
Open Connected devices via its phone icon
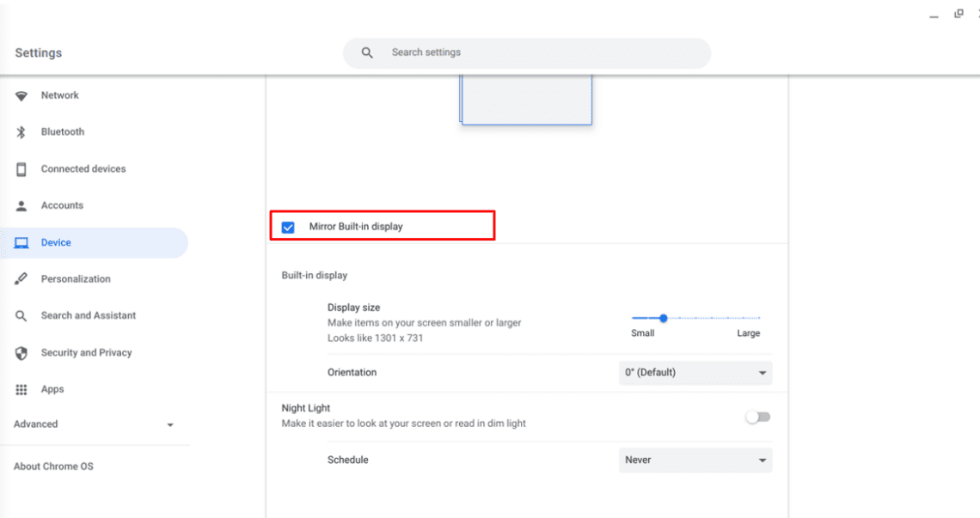coord(21,168)
